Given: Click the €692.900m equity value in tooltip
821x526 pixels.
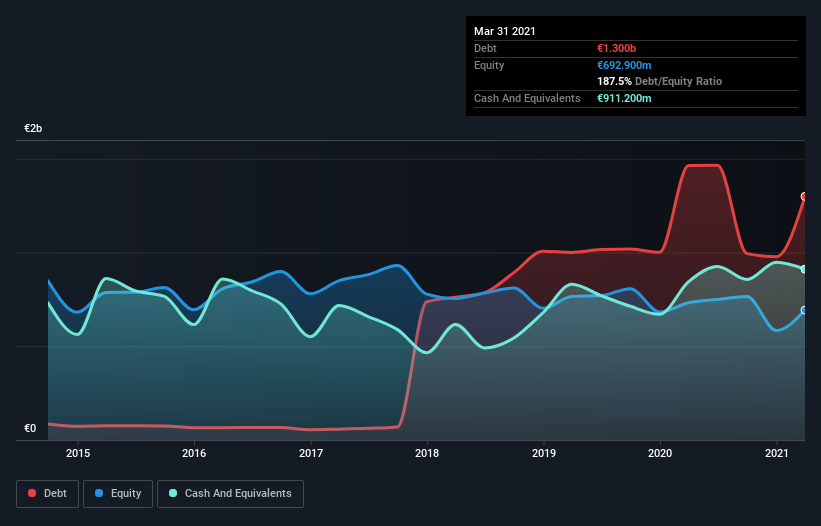Looking at the screenshot, I should coord(624,65).
